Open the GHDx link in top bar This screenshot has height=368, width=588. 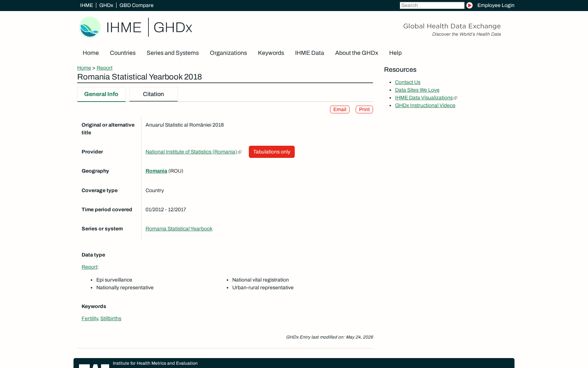coord(106,5)
